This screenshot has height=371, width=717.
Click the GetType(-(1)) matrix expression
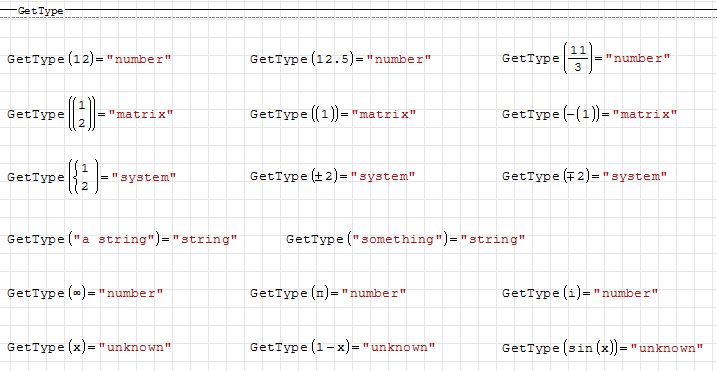pos(589,114)
